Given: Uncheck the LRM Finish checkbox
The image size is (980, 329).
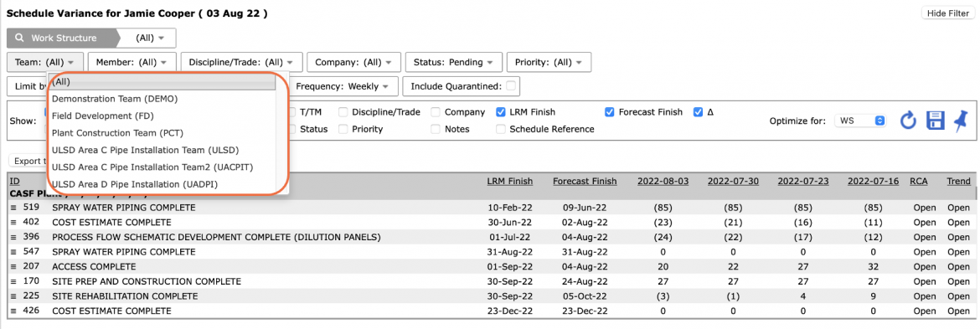Looking at the screenshot, I should coord(501,112).
